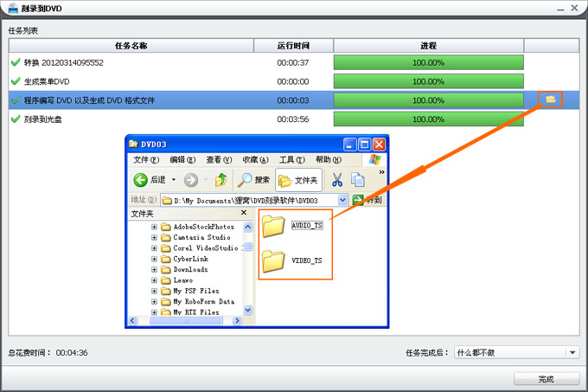The height and width of the screenshot is (392, 588).
Task: Open the 工具(T) menu in Explorer
Action: (x=291, y=160)
